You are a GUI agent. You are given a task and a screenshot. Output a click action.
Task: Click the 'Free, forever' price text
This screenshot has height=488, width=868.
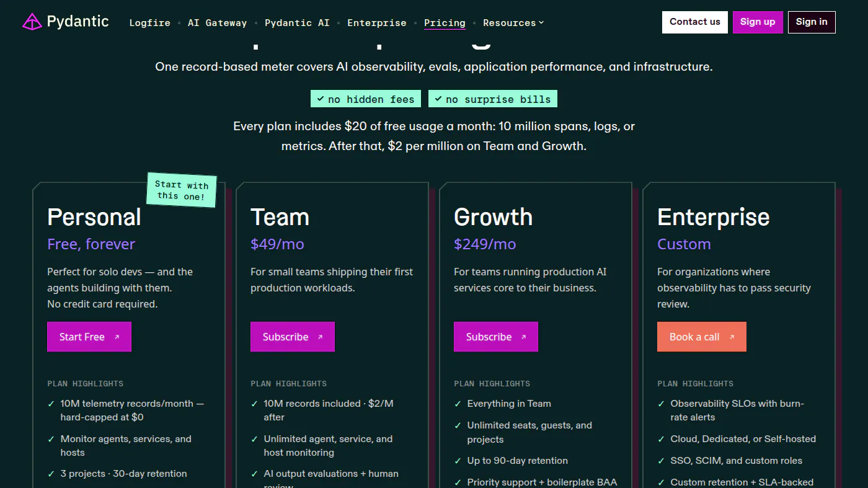point(91,244)
